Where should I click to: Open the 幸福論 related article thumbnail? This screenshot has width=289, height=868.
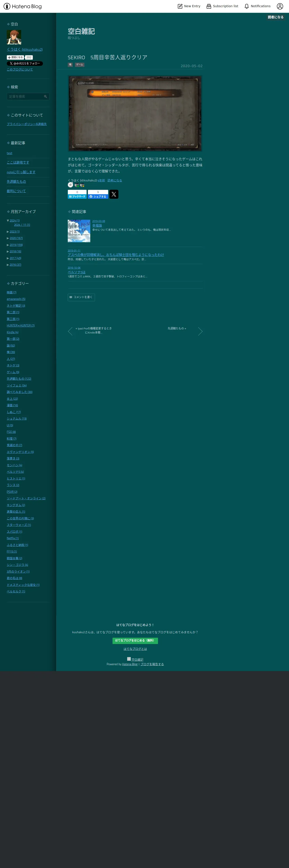(79, 231)
